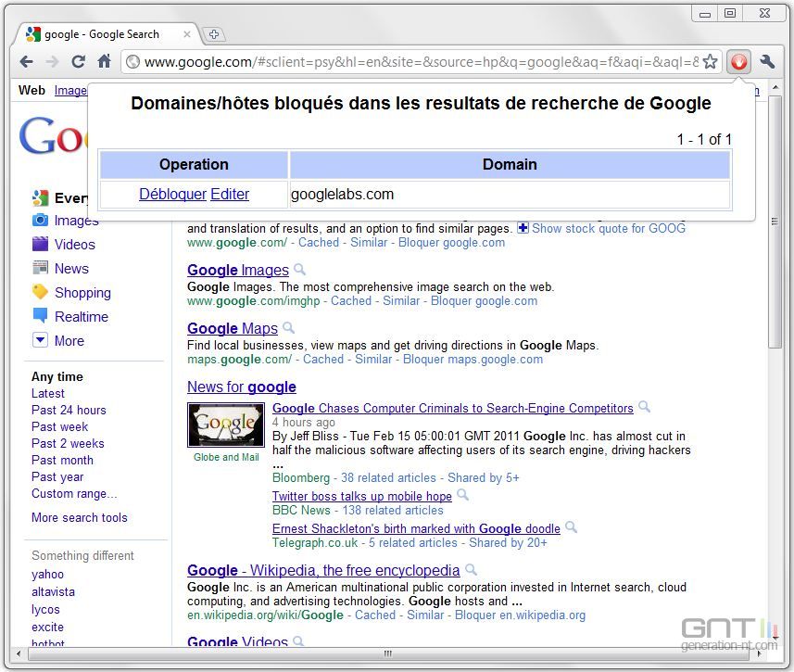The height and width of the screenshot is (672, 794).
Task: Try the yahoo related search
Action: [47, 574]
